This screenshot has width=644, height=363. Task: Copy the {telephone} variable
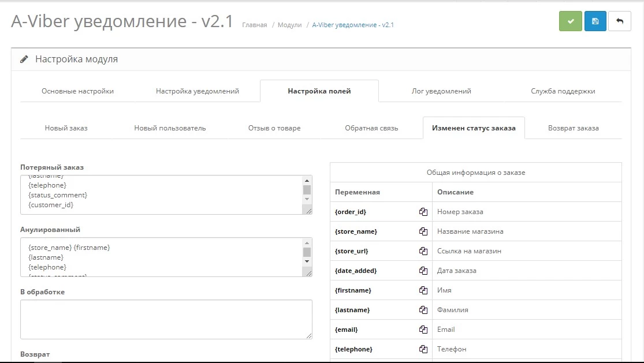(x=423, y=349)
